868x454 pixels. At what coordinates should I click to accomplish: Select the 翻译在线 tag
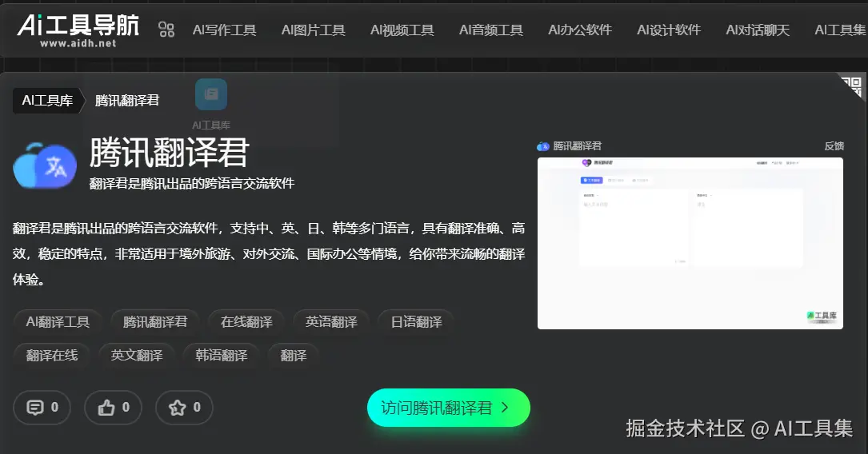[x=51, y=355]
